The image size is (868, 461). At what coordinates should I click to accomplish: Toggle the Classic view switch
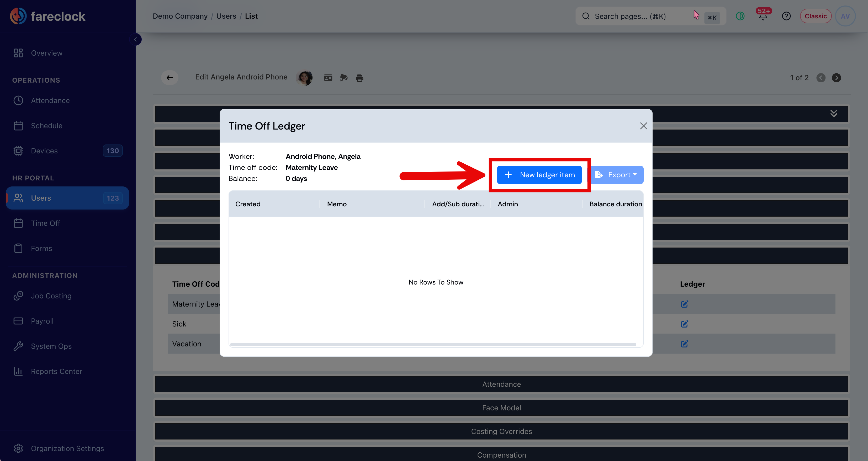pyautogui.click(x=816, y=16)
